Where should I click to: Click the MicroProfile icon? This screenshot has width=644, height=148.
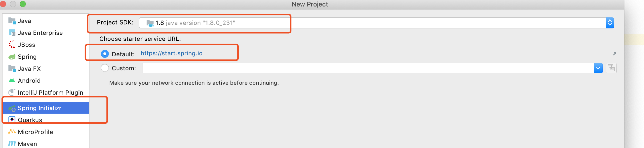[x=12, y=132]
